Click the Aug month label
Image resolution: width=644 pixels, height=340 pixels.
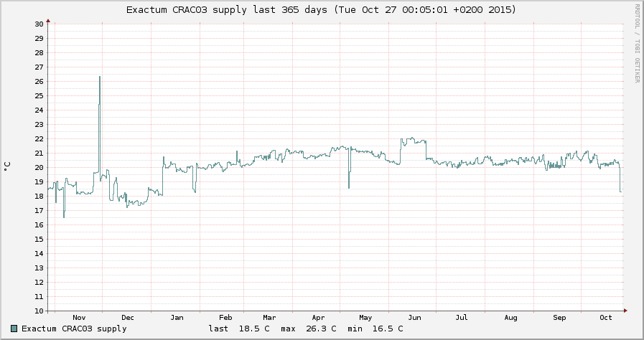[x=510, y=317]
